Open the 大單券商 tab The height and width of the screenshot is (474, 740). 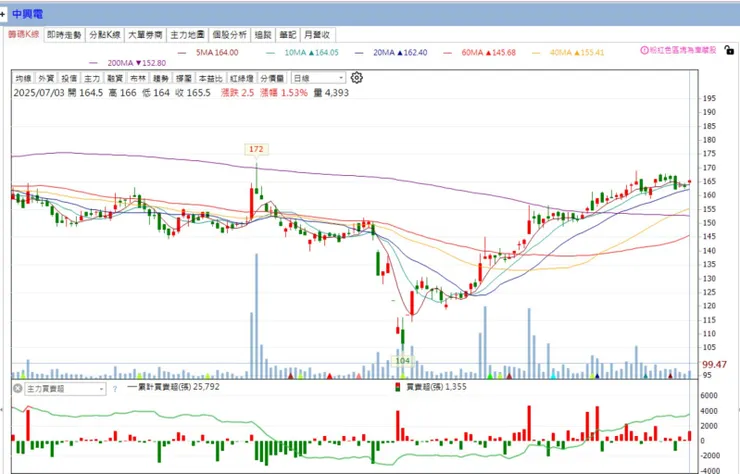pyautogui.click(x=146, y=35)
